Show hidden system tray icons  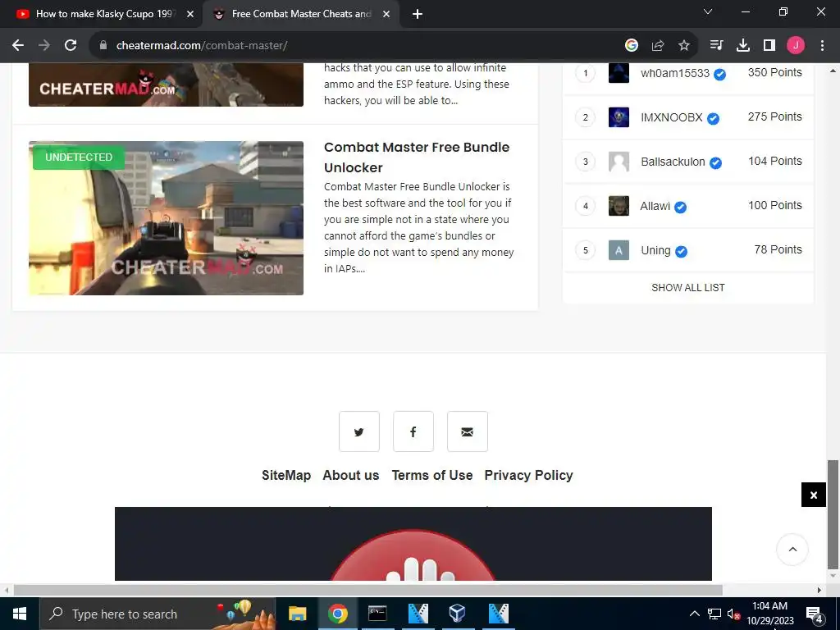pyautogui.click(x=694, y=614)
